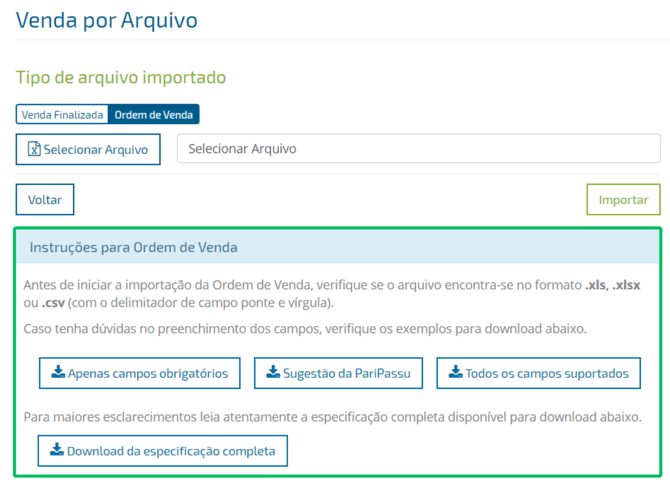Go back with the Voltar button
This screenshot has height=485, width=670.
(45, 200)
